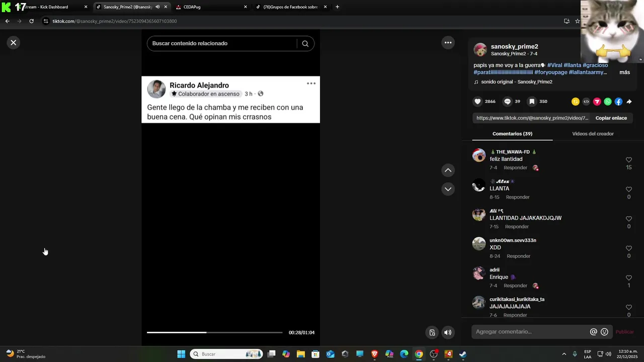Image resolution: width=644 pixels, height=362 pixels.
Task: Click the search magnifier icon in related content bar
Action: 305,43
